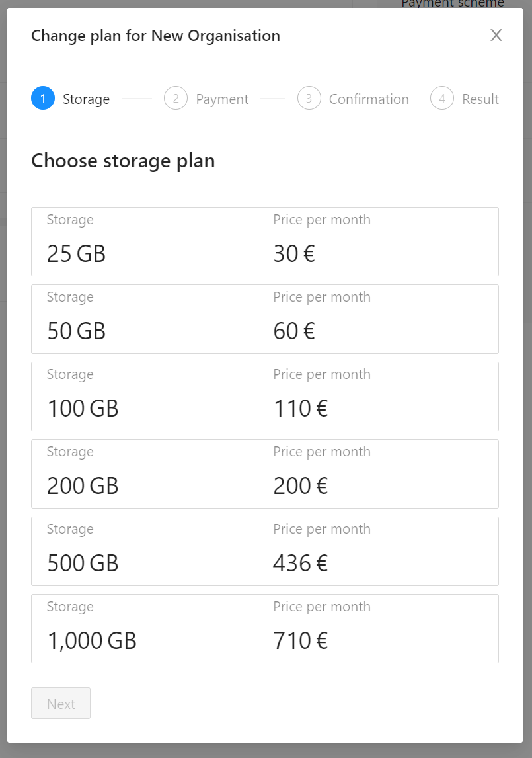Click step 1 Storage circle icon
The height and width of the screenshot is (758, 532).
43,99
